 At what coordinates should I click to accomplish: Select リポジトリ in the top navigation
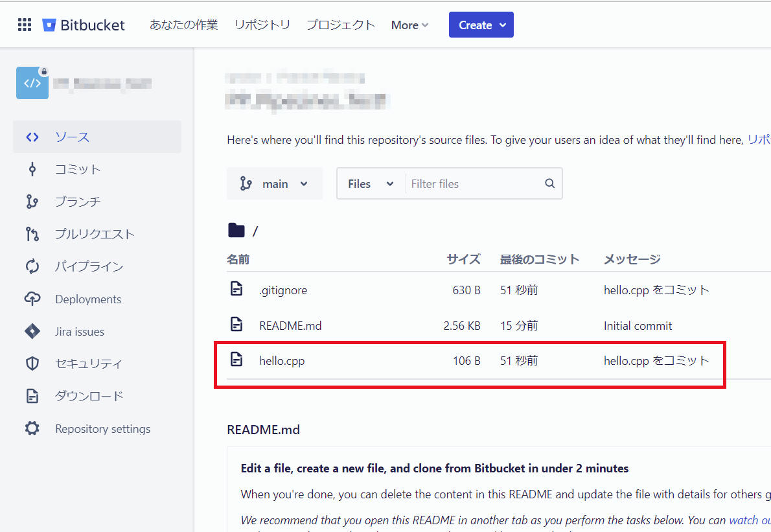coord(262,25)
